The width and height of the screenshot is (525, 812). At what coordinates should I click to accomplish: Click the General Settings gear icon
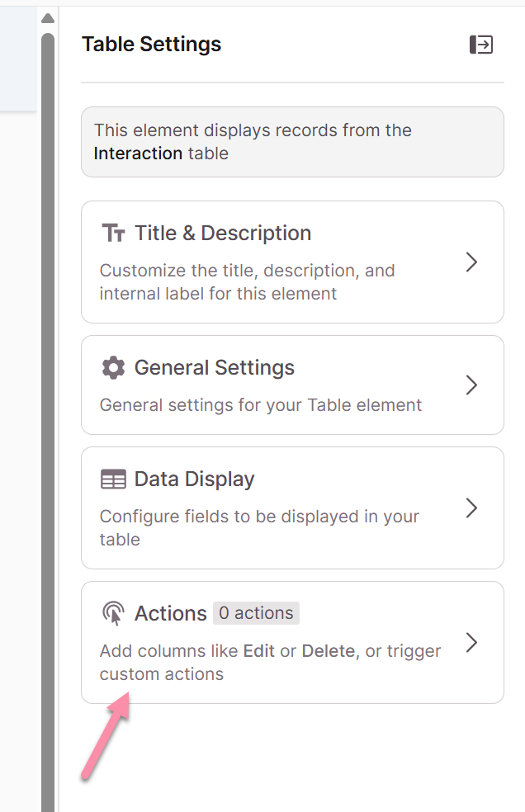pyautogui.click(x=113, y=368)
